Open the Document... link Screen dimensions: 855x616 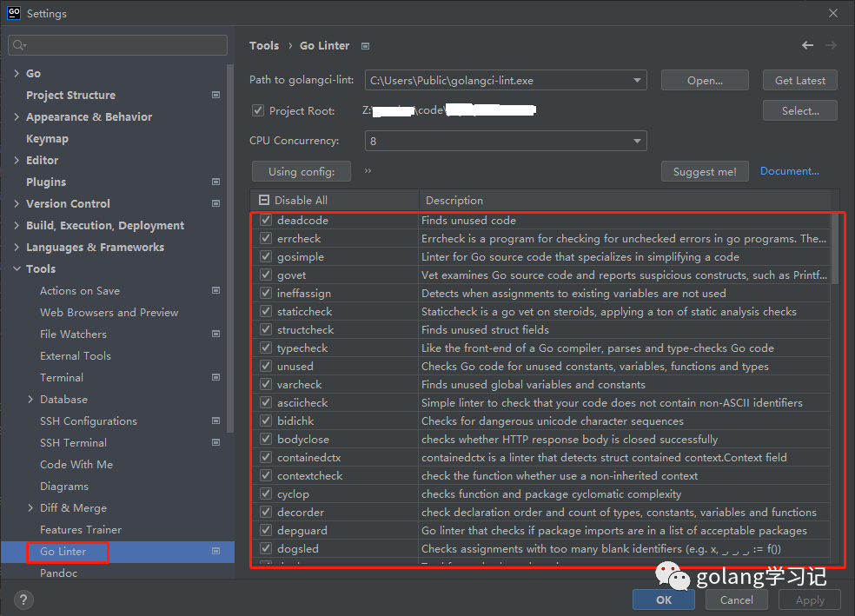790,170
